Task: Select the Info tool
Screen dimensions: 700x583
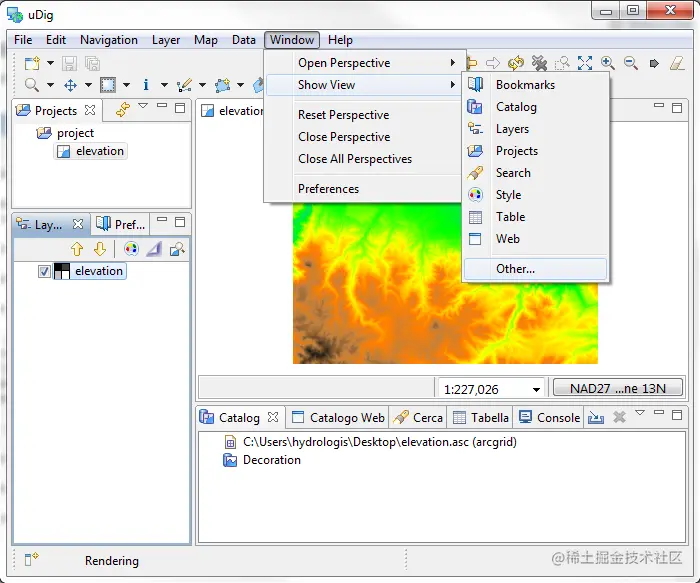Action: pos(146,85)
